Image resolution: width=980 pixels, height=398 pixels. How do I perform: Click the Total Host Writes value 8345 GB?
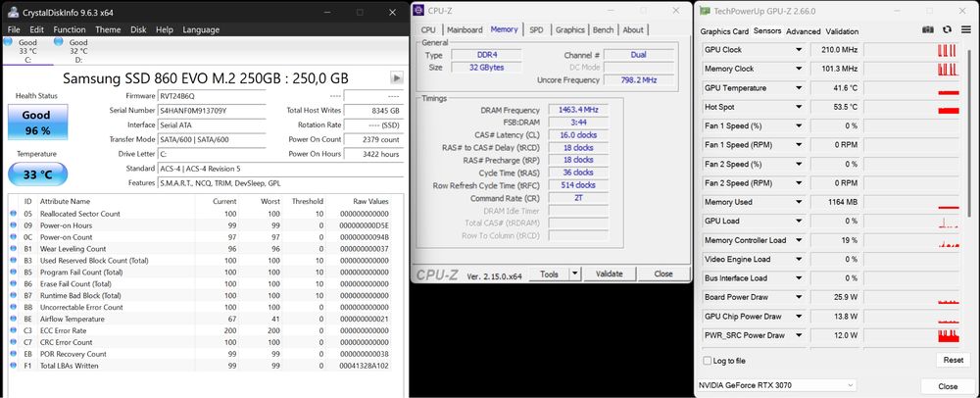[373, 111]
